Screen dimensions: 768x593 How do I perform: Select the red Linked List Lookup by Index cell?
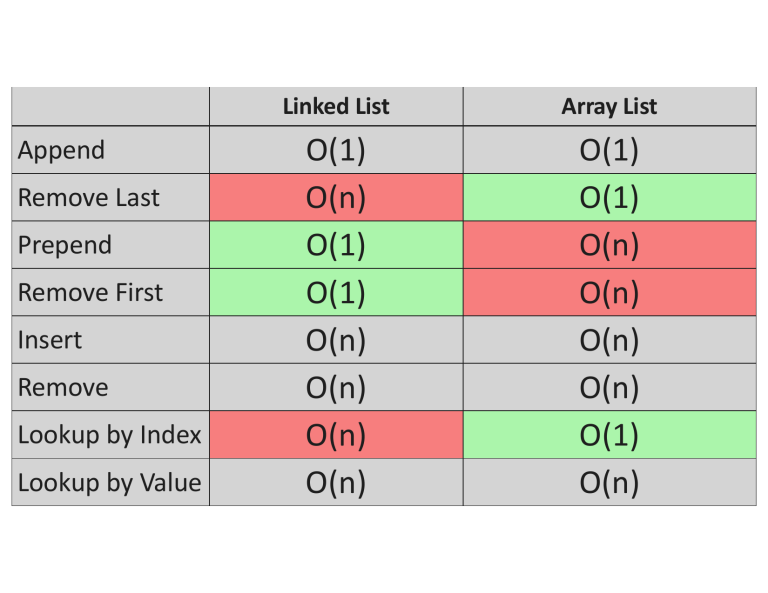click(336, 436)
